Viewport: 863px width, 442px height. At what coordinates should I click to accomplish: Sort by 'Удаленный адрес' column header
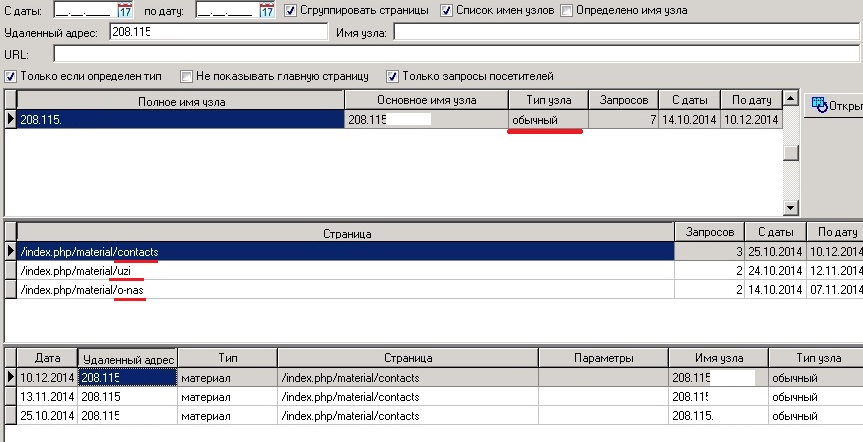(x=128, y=359)
